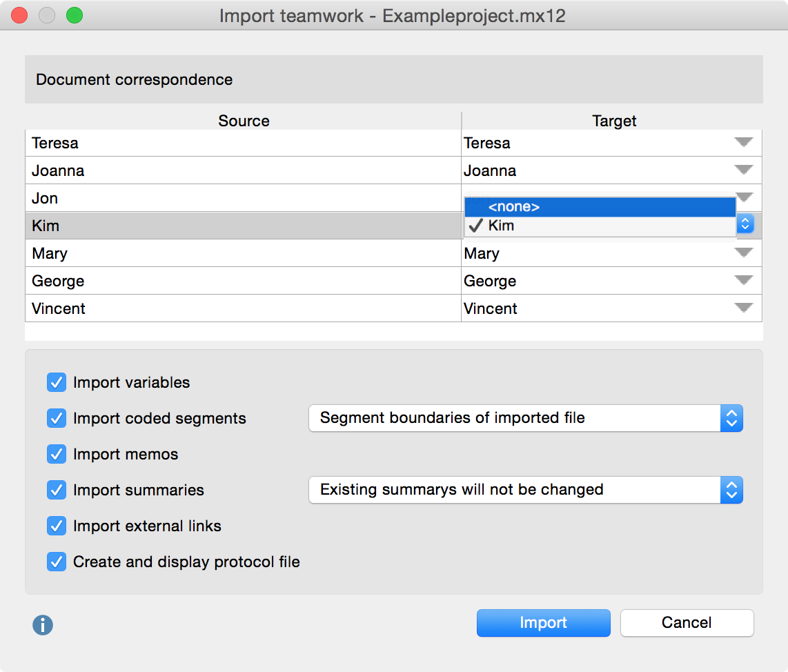Select the Mary source row
Viewport: 788px width, 672px height.
(x=244, y=253)
